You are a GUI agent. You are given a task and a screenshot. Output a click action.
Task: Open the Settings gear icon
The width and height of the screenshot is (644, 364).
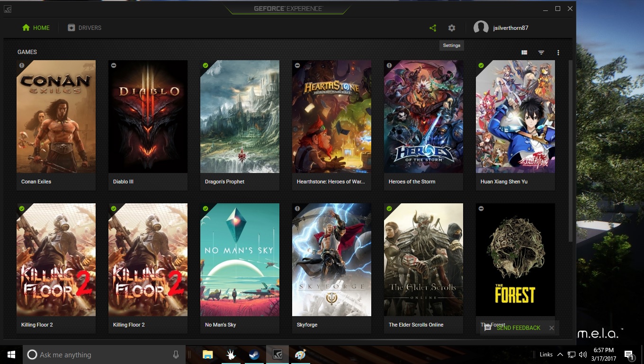pyautogui.click(x=452, y=28)
